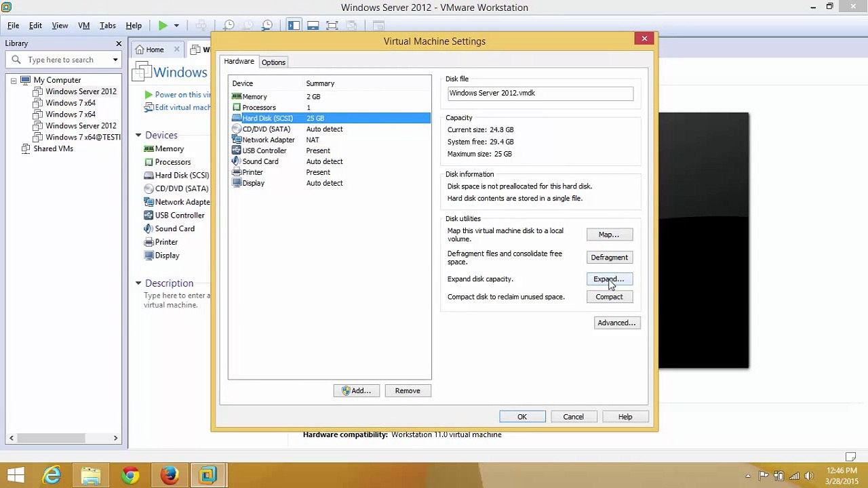Close the Home tab

coord(176,49)
